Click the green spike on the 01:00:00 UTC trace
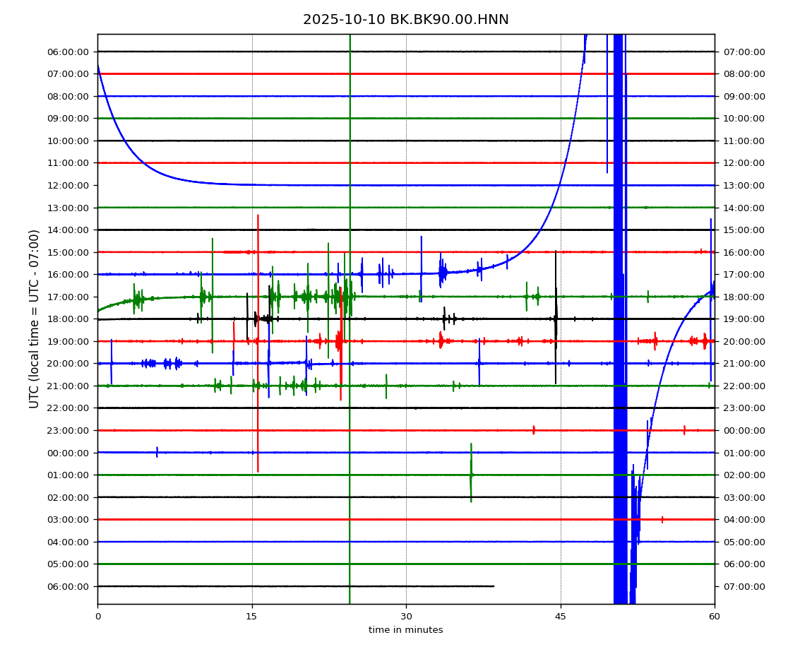The height and width of the screenshot is (671, 812). [471, 472]
